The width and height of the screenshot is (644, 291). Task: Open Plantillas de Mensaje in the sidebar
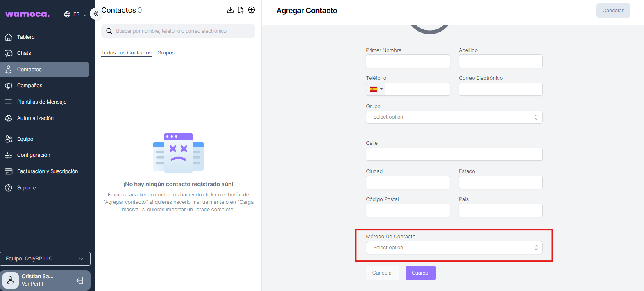point(41,102)
